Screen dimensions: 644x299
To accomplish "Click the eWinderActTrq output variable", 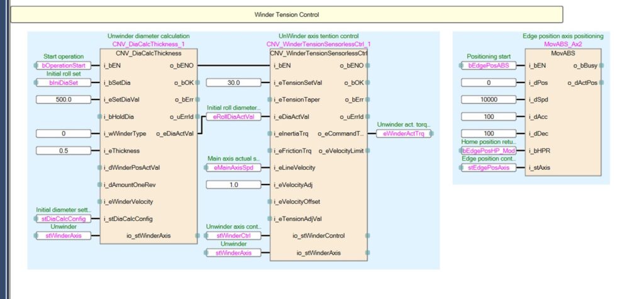I will [x=404, y=133].
